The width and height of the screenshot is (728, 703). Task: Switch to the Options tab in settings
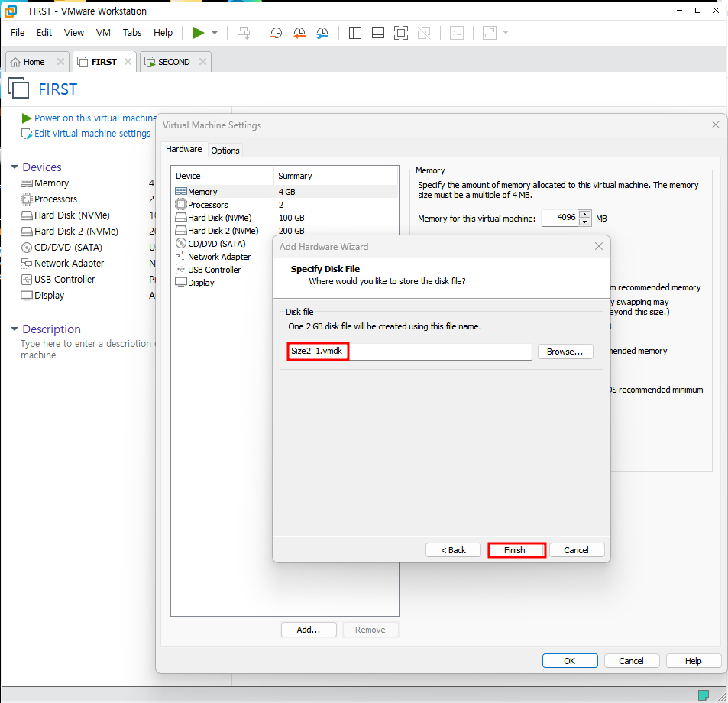pyautogui.click(x=225, y=151)
